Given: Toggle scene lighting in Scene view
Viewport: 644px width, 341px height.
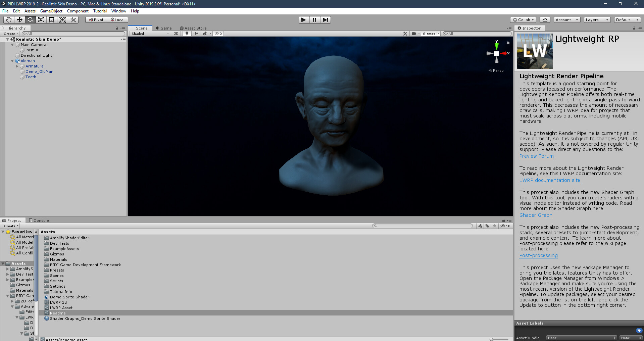Looking at the screenshot, I should click(x=187, y=34).
